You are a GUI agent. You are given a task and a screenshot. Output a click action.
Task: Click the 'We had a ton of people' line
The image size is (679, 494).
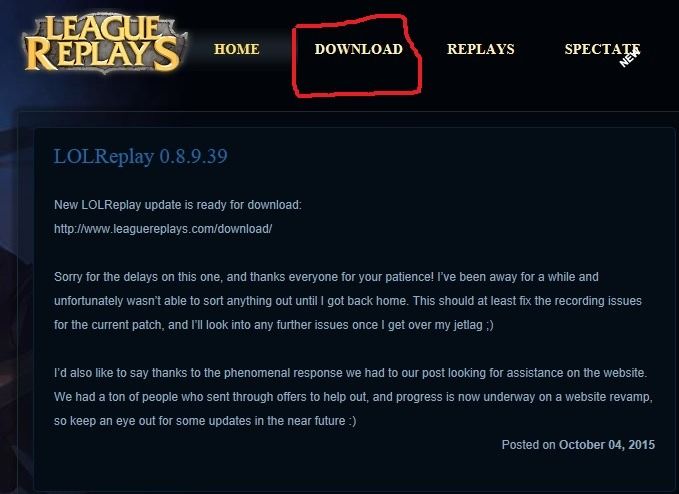[353, 397]
